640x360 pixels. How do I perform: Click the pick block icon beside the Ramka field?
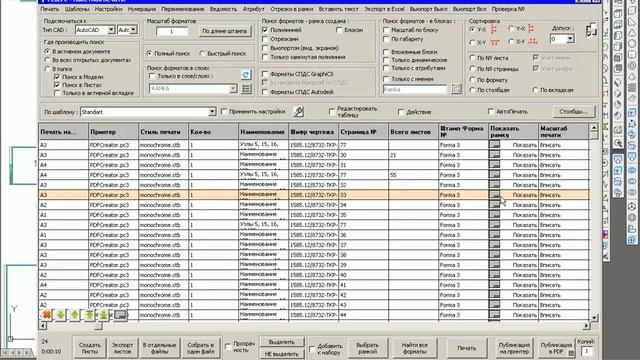point(456,89)
